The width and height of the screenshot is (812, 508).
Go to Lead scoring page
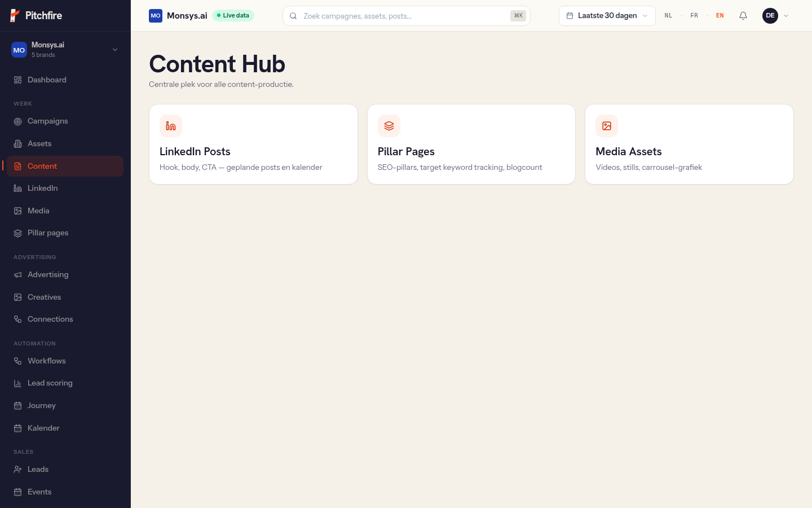point(65,383)
